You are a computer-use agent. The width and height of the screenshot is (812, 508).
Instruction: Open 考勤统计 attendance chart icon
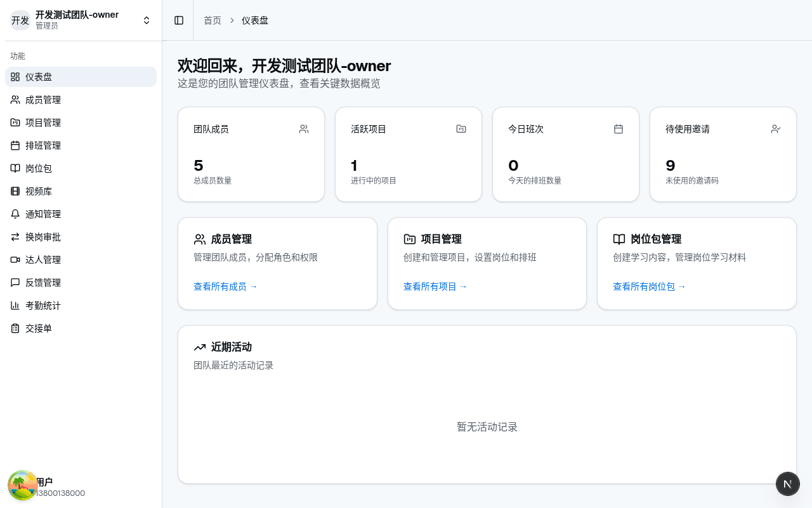click(x=15, y=305)
